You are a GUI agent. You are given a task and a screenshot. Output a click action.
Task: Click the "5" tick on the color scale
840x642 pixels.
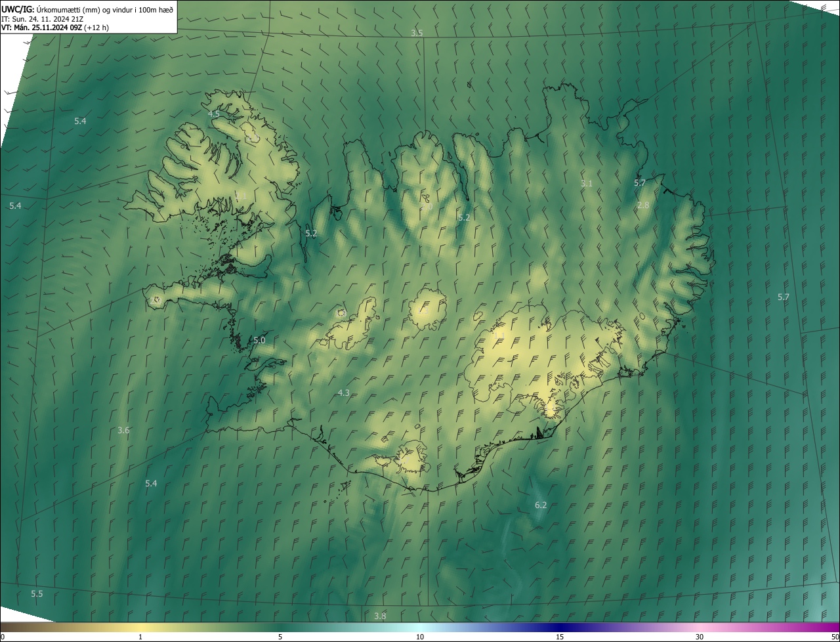click(280, 637)
